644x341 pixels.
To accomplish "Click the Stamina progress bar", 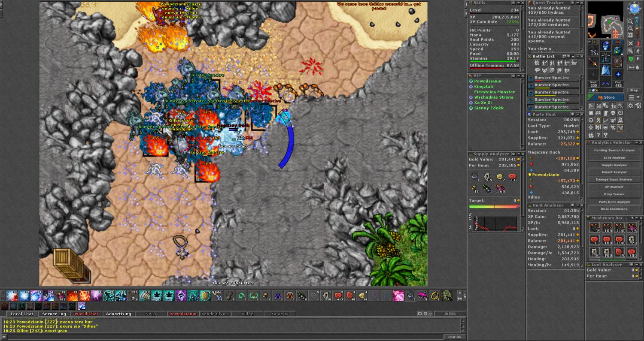I will [494, 61].
